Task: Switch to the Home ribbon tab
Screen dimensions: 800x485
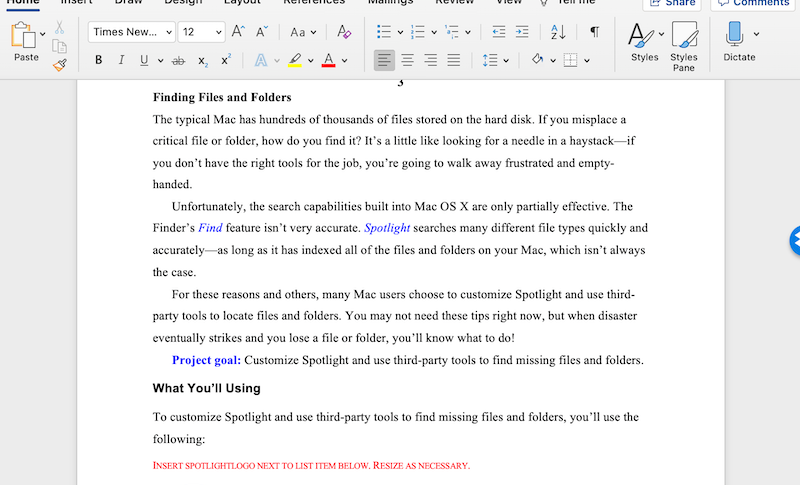Action: (22, 3)
